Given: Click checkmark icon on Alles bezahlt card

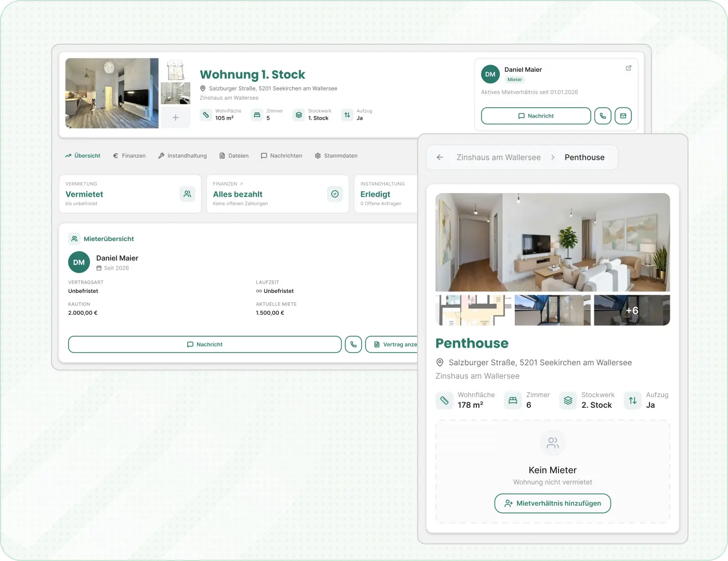Looking at the screenshot, I should (x=335, y=194).
